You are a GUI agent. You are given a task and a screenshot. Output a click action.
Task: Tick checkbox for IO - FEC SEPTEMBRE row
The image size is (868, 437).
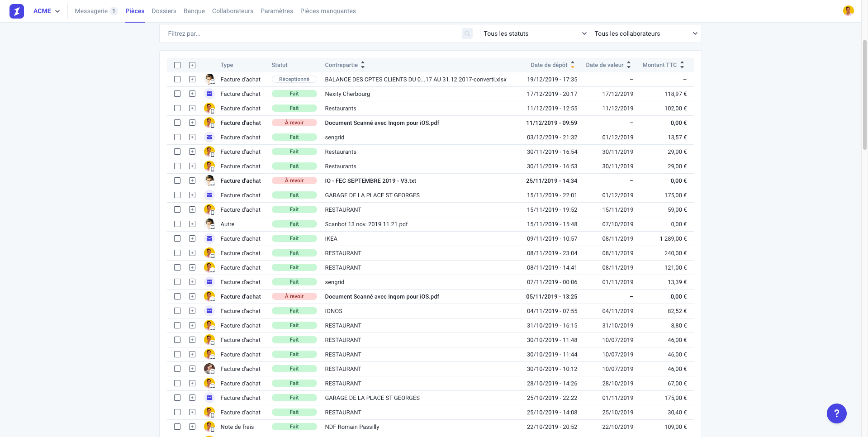[x=177, y=180]
